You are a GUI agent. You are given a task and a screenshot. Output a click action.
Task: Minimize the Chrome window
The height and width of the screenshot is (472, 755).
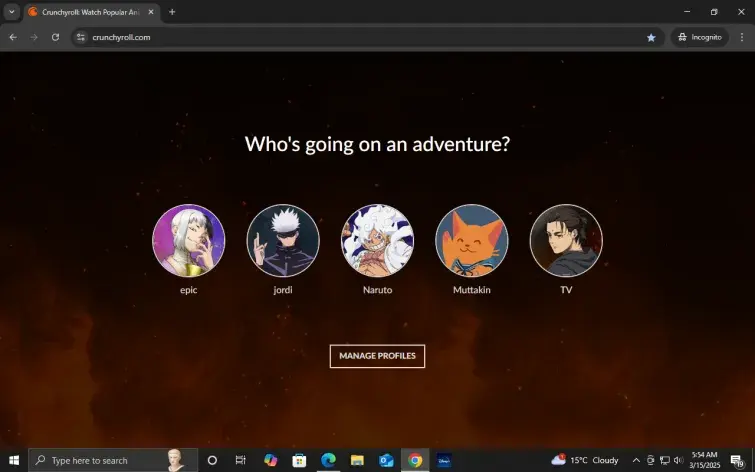click(x=687, y=12)
